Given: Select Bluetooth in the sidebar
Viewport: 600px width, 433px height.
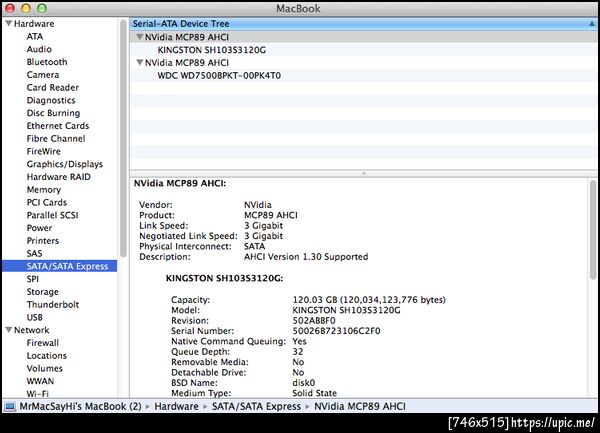Looking at the screenshot, I should [47, 62].
